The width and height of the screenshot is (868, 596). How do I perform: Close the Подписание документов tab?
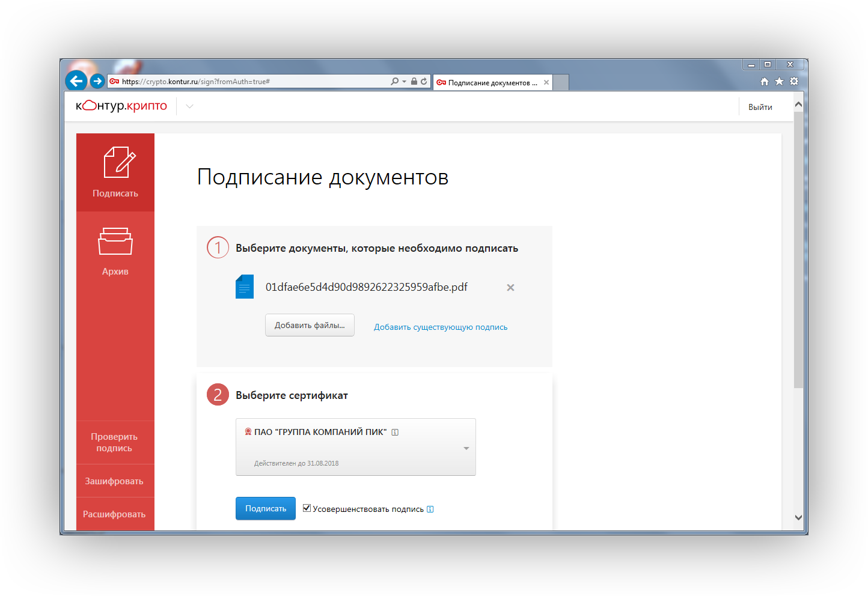pyautogui.click(x=546, y=82)
